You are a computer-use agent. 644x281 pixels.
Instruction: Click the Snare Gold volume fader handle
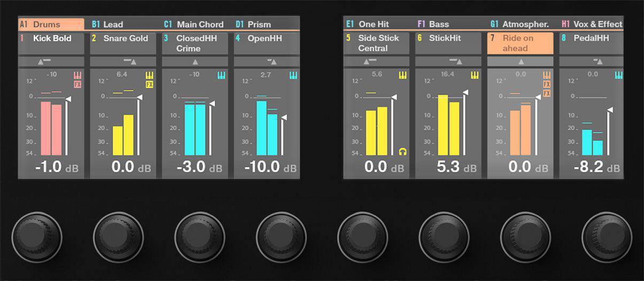(x=139, y=97)
